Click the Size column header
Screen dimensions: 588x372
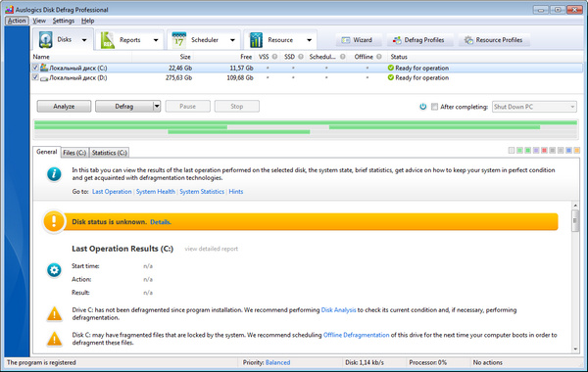point(185,57)
